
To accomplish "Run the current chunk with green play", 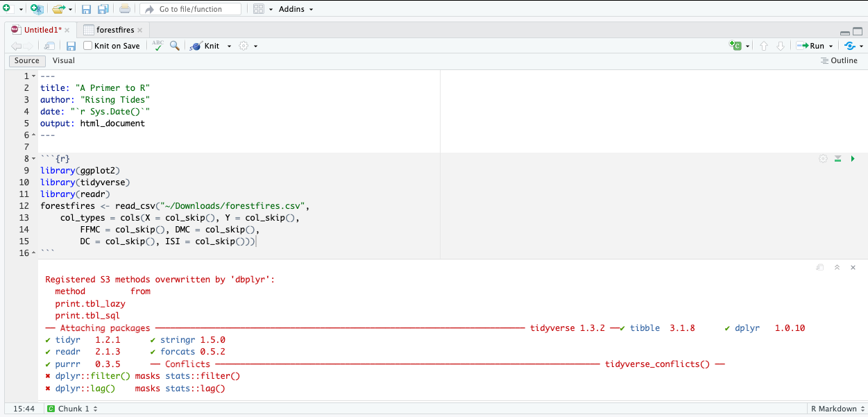I will tap(853, 159).
